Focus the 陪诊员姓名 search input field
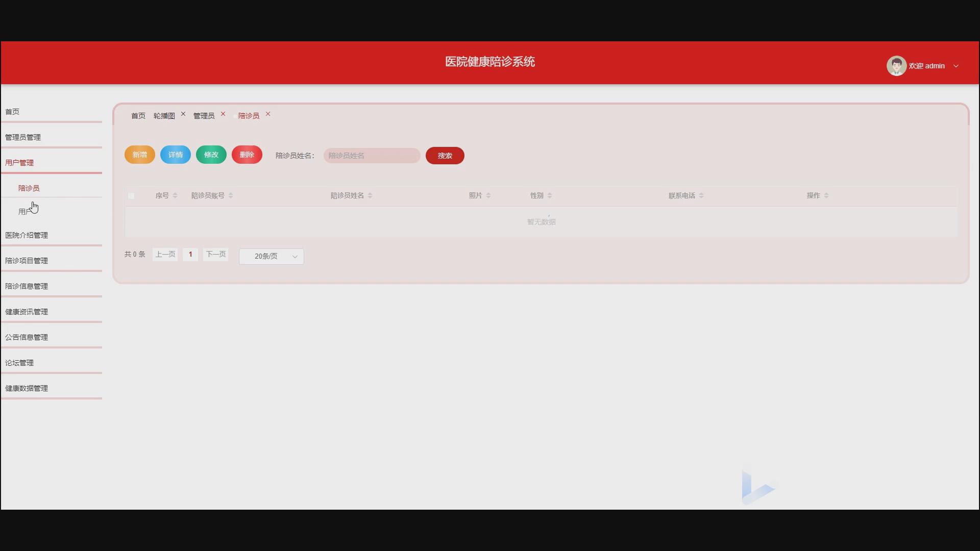The image size is (980, 551). [372, 156]
